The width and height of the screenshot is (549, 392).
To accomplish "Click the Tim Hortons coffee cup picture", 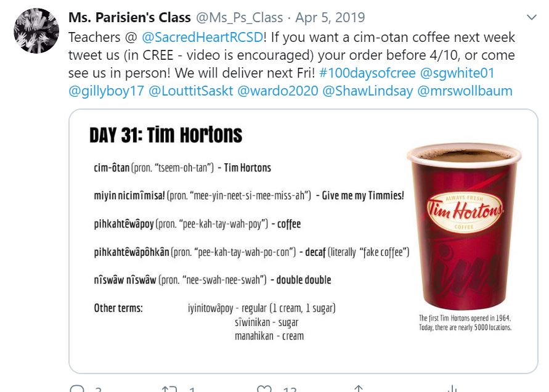I will 464,227.
